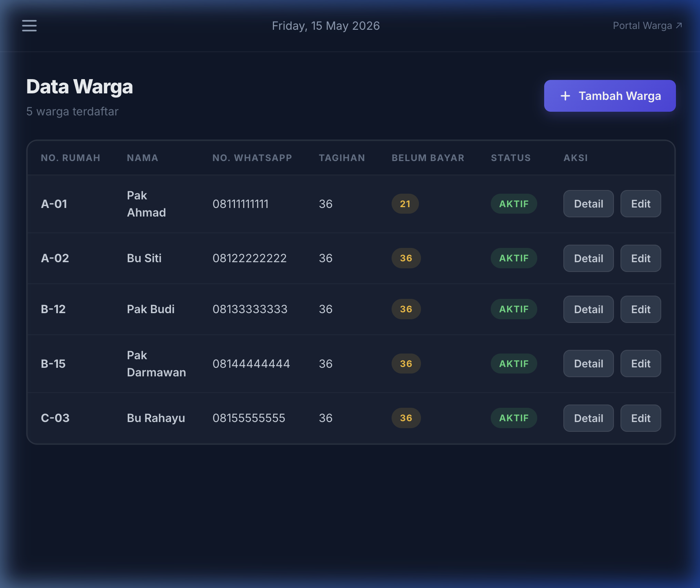Click the plus icon in Tambah Warga
The height and width of the screenshot is (588, 700).
click(565, 96)
